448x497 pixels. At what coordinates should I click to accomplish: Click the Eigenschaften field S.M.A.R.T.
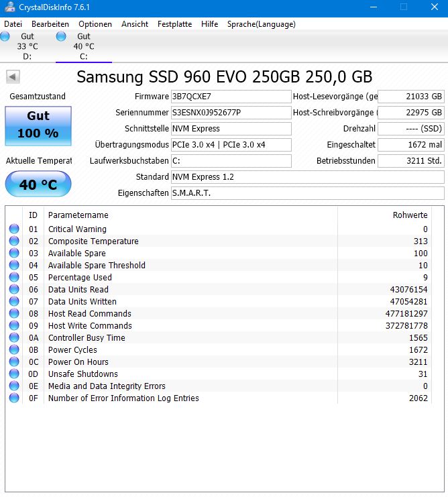coord(308,193)
